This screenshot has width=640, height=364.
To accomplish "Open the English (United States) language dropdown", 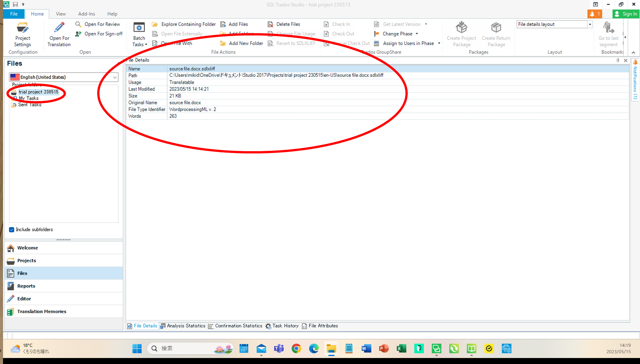I will coord(64,77).
